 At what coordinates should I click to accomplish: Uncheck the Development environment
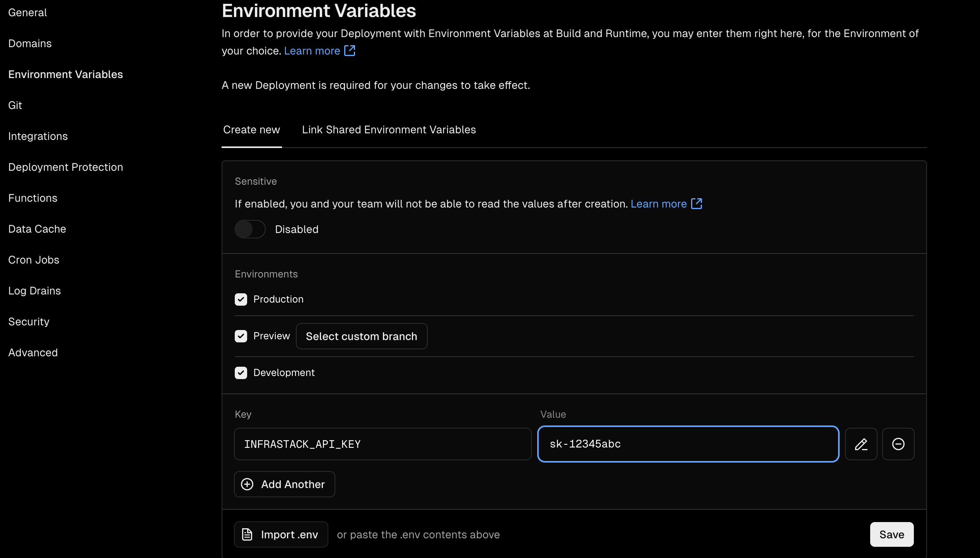241,373
